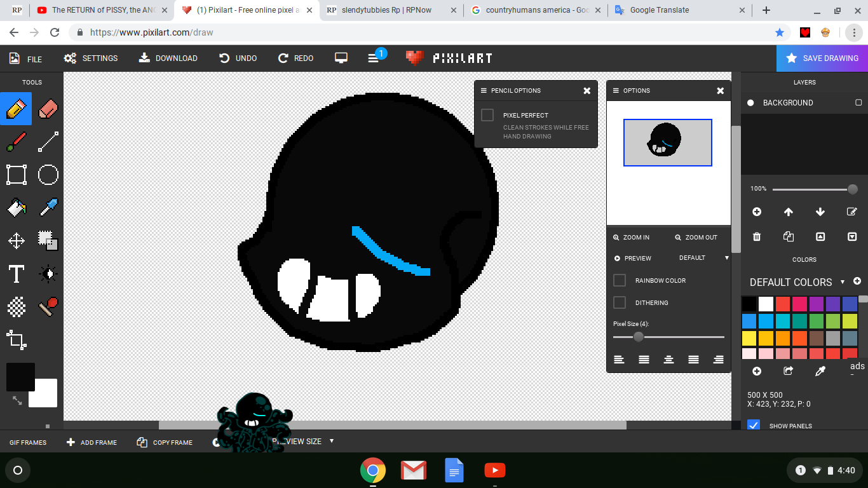Select the Pencil tool
Viewport: 868px width, 488px height.
tap(16, 109)
